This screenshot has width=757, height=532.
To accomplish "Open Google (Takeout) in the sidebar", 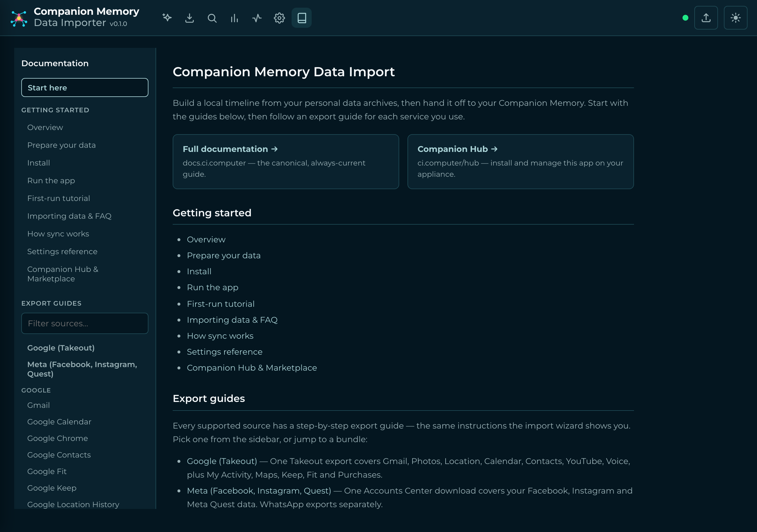I will click(x=61, y=348).
